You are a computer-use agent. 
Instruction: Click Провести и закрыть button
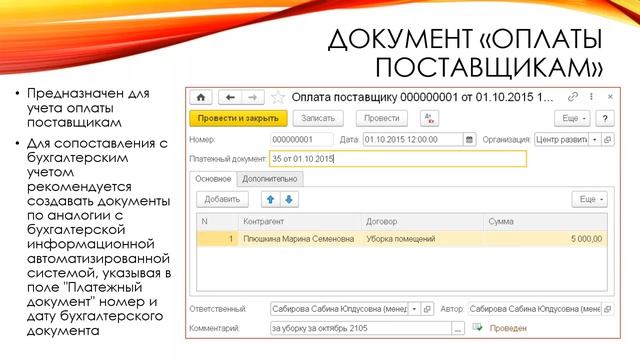(x=238, y=118)
